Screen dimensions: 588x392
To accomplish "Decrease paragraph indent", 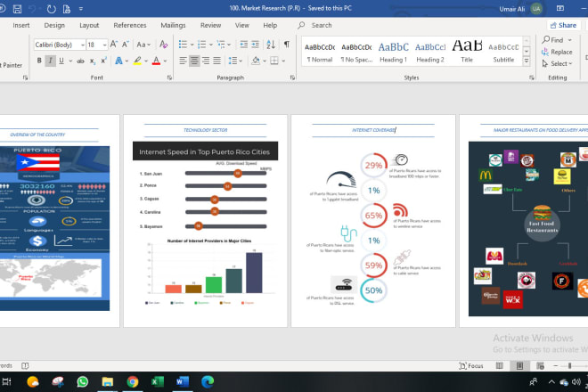I will tap(244, 45).
